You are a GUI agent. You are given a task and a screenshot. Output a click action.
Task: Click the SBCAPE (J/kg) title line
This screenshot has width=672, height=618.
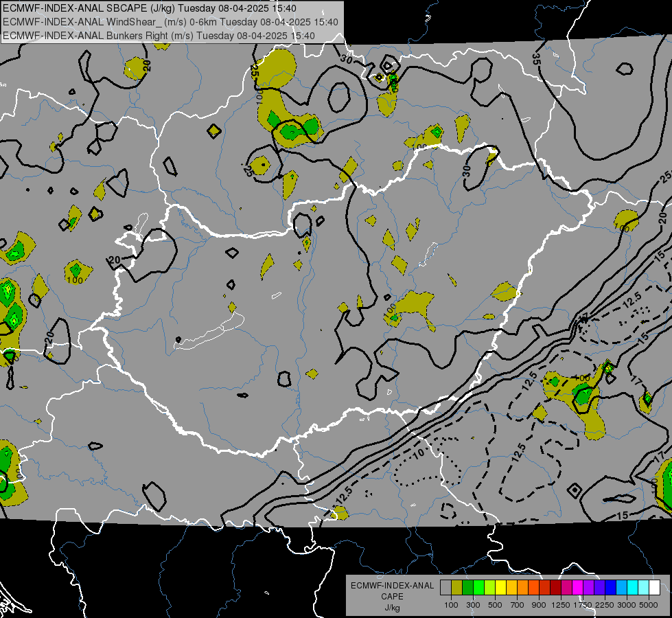[149, 8]
